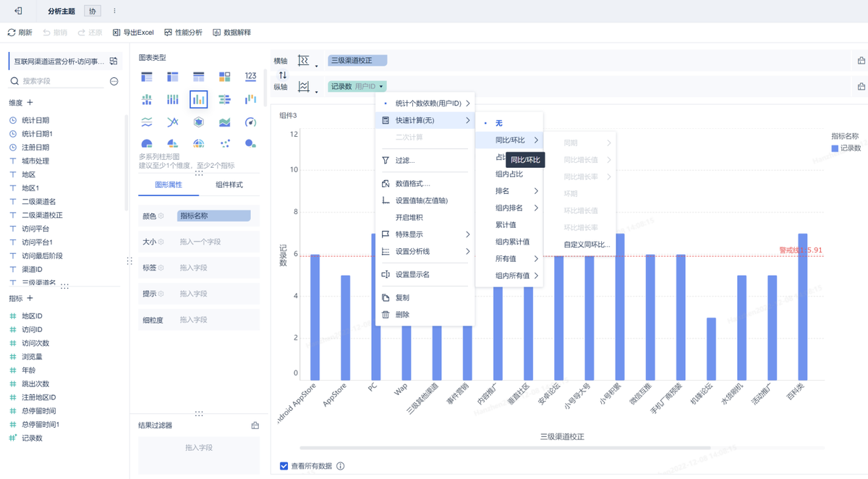Open the circled ellipsis next to field search
868x479 pixels.
click(x=114, y=82)
